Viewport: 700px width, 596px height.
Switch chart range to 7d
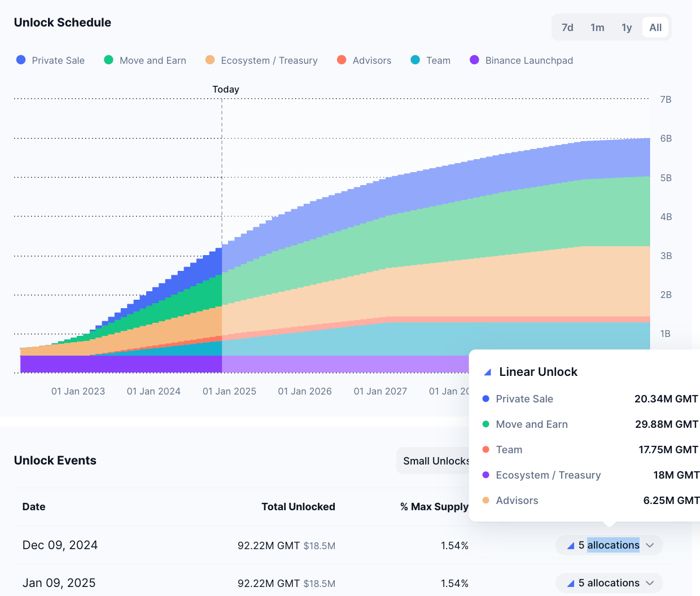click(x=567, y=28)
